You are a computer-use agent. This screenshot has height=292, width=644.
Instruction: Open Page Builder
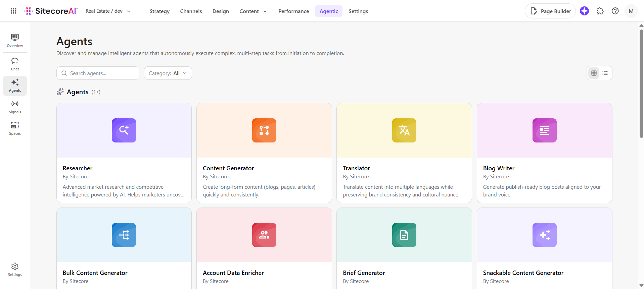[550, 11]
